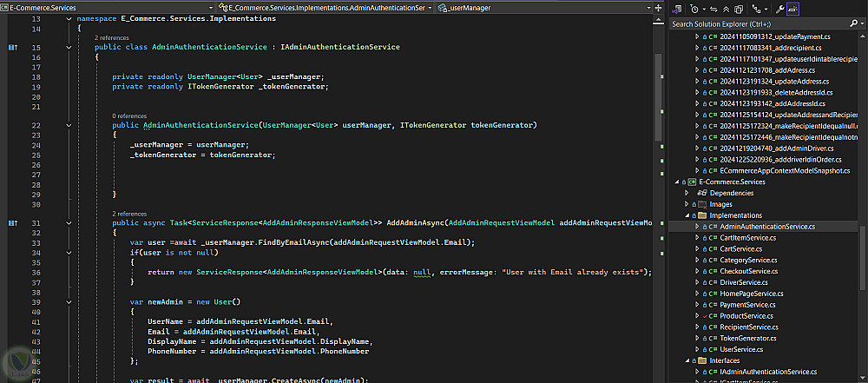This screenshot has width=868, height=383.
Task: Select CheckoutService.cs file
Action: (x=748, y=271)
